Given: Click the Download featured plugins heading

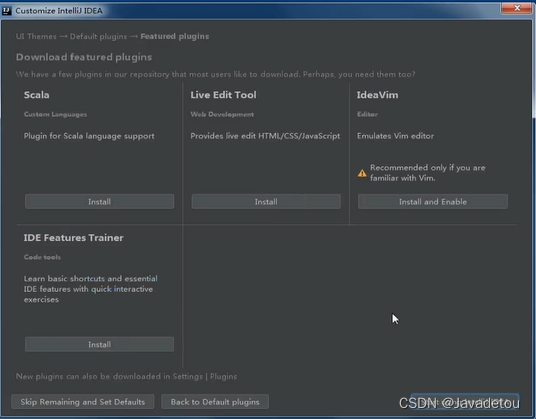Looking at the screenshot, I should click(84, 57).
